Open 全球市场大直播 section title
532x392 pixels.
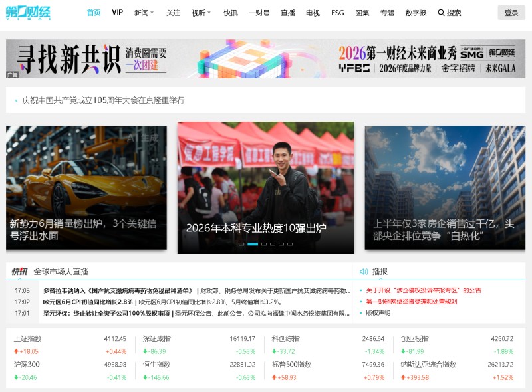coord(61,272)
